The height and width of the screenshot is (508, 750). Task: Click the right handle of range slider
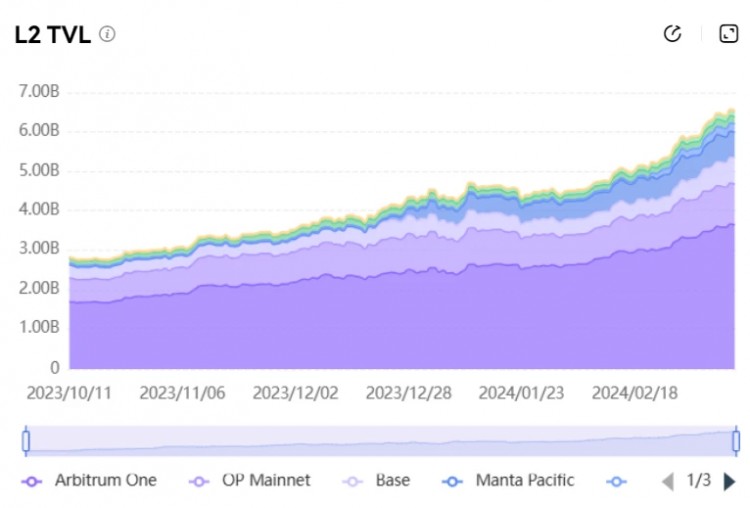tap(736, 440)
